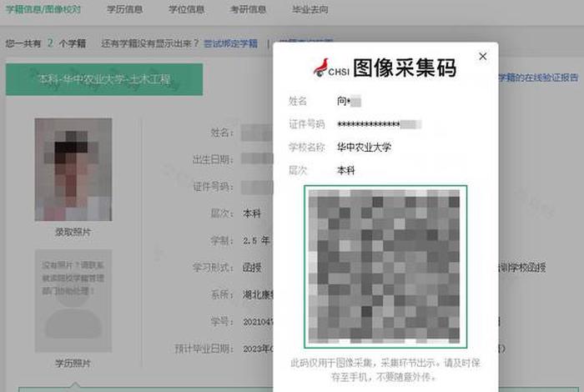Open the 学籍的在线验证报告 link
Viewport: 584px width, 392px height.
point(538,78)
